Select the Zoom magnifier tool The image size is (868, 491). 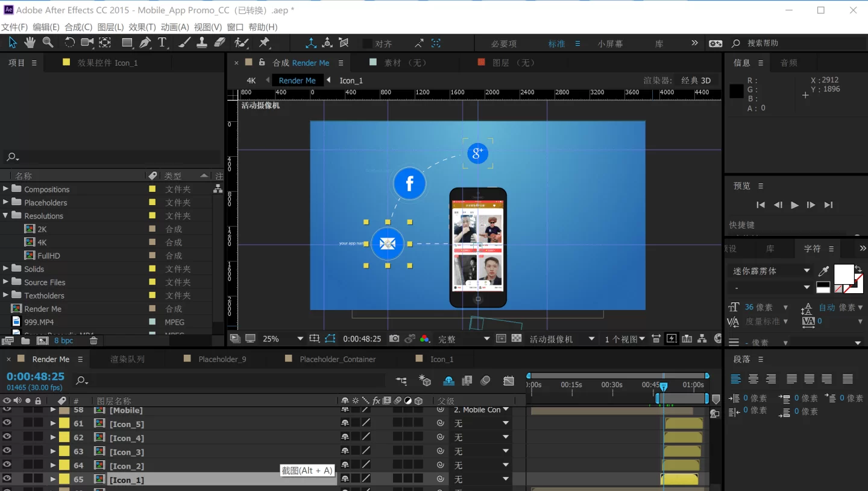(48, 42)
